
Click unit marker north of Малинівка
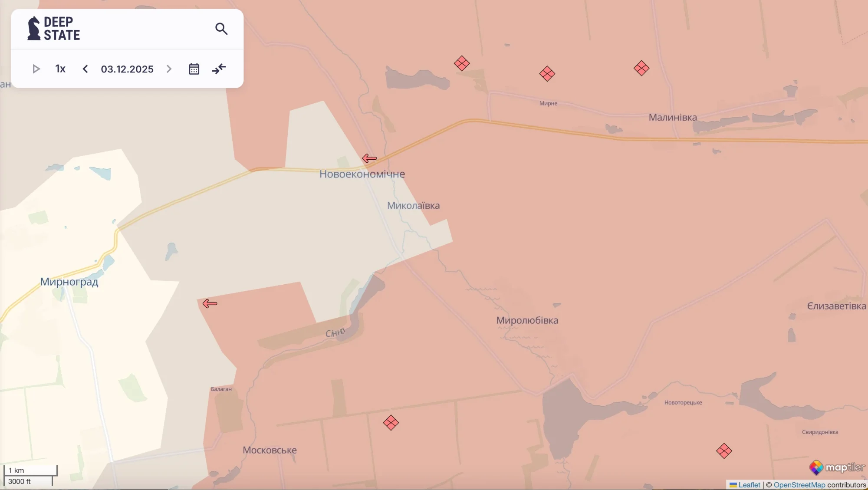[x=641, y=68]
